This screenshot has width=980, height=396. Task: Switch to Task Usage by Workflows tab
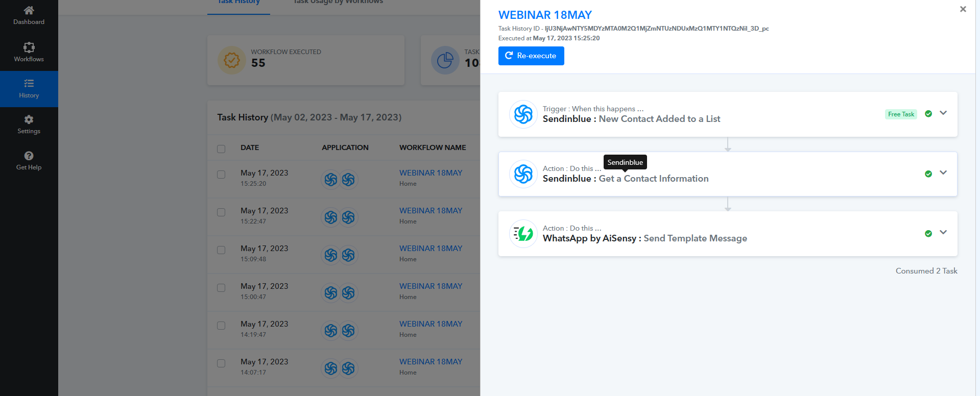[x=338, y=3]
